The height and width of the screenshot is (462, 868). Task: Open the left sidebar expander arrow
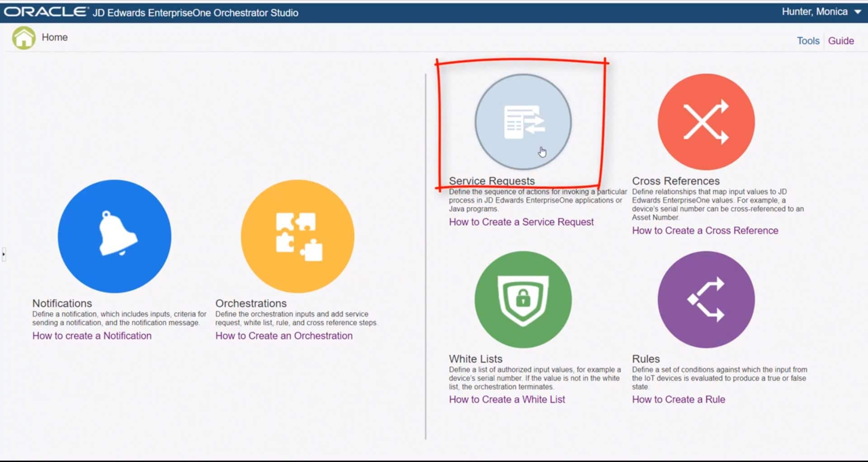(x=4, y=254)
